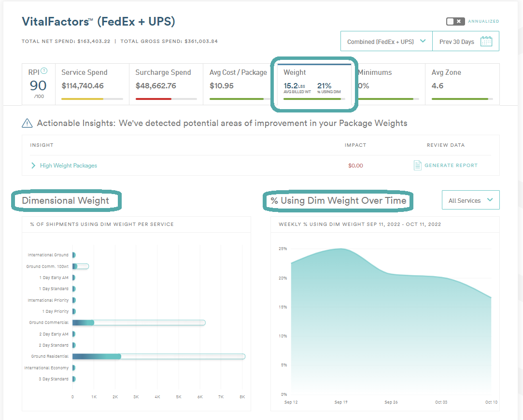The image size is (523, 420).
Task: Click the warning triangle icon beside Actionable Insights
Action: [27, 123]
